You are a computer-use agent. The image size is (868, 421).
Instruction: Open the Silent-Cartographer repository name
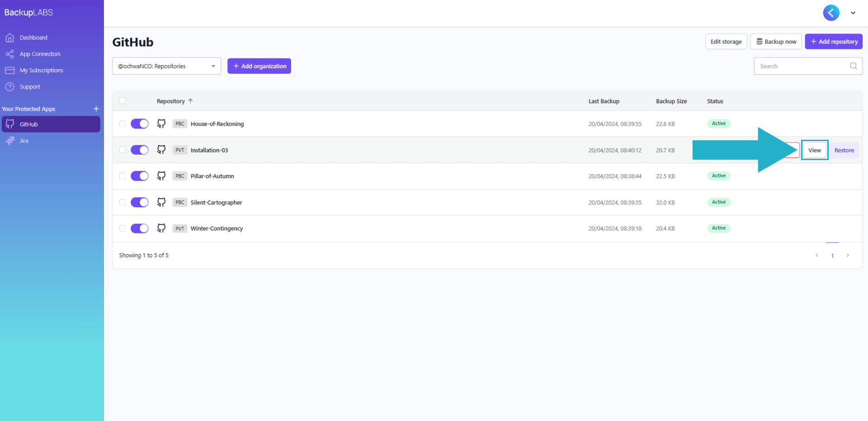[x=216, y=202]
